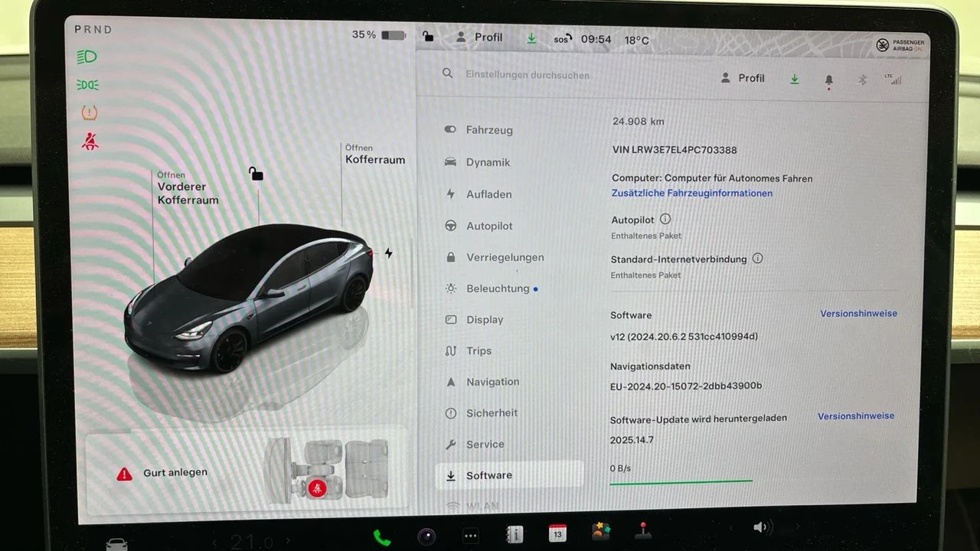Tap the passenger airbag status icon
980x551 pixels.
900,45
